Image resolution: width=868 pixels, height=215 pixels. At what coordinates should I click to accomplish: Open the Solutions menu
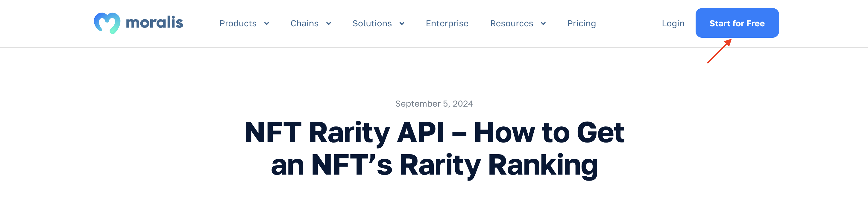coord(372,24)
